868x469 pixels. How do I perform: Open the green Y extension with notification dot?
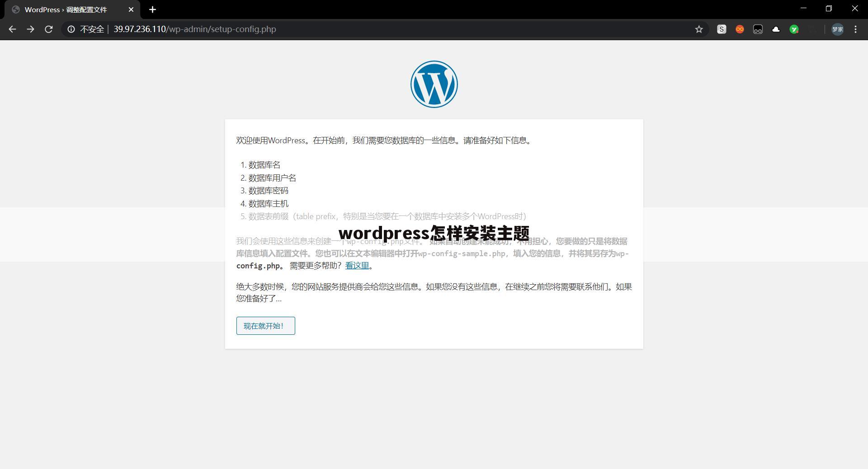pos(794,29)
